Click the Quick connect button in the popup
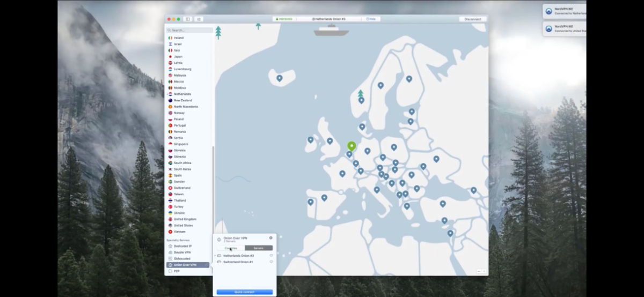 pyautogui.click(x=245, y=292)
